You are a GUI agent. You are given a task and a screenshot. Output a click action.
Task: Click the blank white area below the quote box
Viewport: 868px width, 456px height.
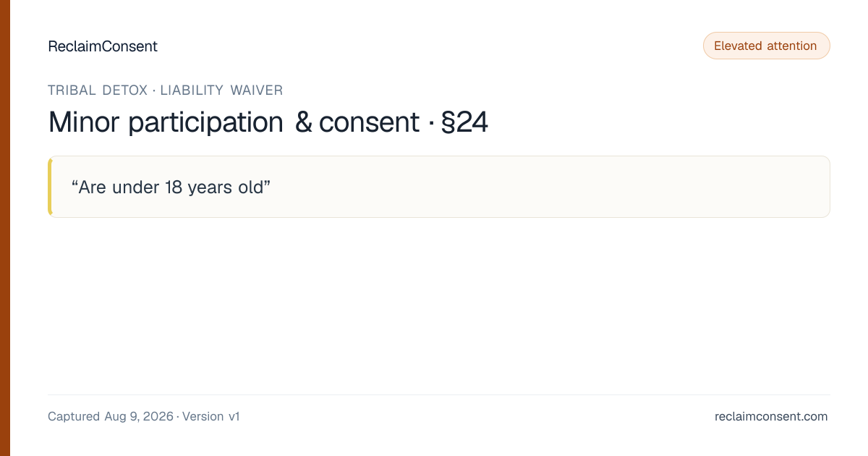click(x=439, y=304)
